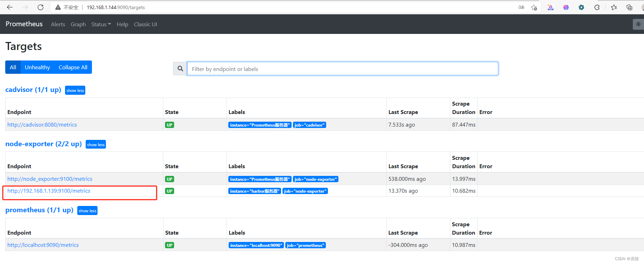Click the cadvisor (1/1 up) heading link
Image resolution: width=644 pixels, height=264 pixels.
point(33,90)
